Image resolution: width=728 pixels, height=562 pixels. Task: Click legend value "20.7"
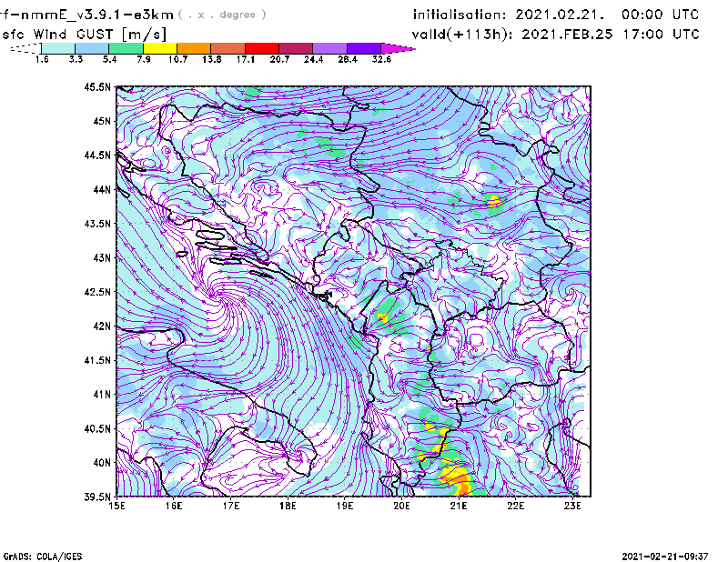click(279, 59)
